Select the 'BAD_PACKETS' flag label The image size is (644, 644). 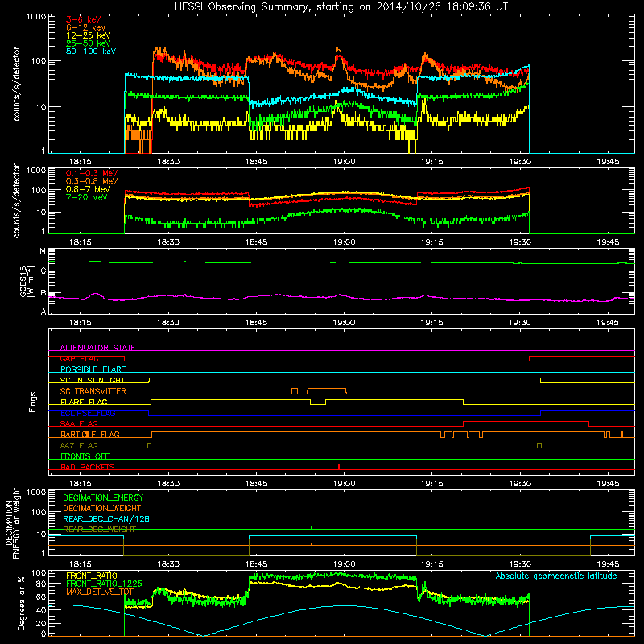pyautogui.click(x=88, y=467)
